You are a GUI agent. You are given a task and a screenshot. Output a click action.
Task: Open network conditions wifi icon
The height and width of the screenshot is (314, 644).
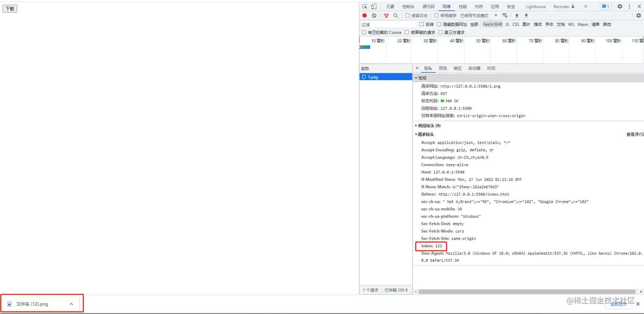point(505,16)
